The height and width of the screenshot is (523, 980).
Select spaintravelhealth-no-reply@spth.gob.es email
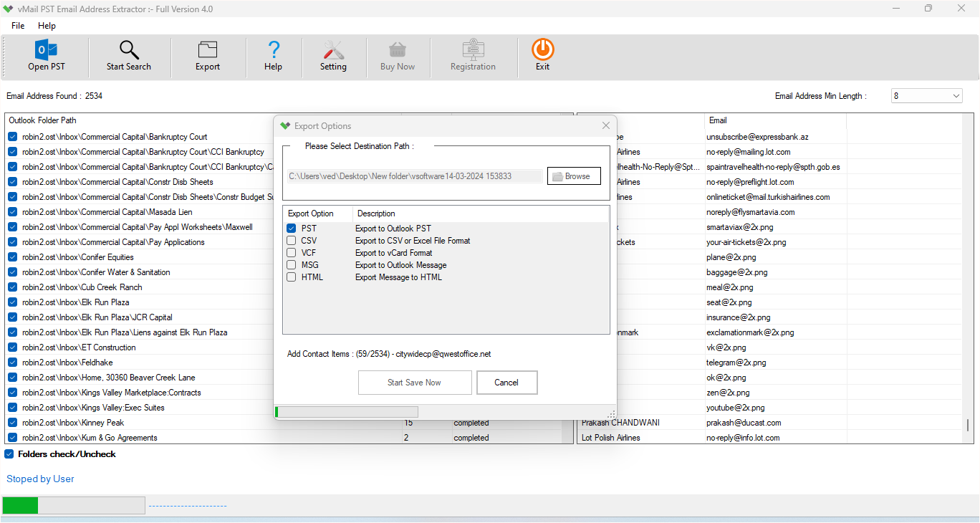pos(773,167)
